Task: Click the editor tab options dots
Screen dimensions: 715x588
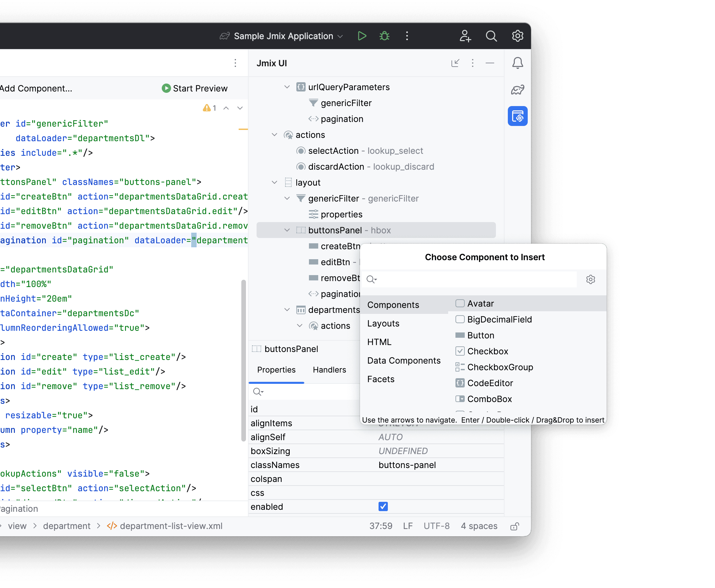Action: pyautogui.click(x=235, y=63)
